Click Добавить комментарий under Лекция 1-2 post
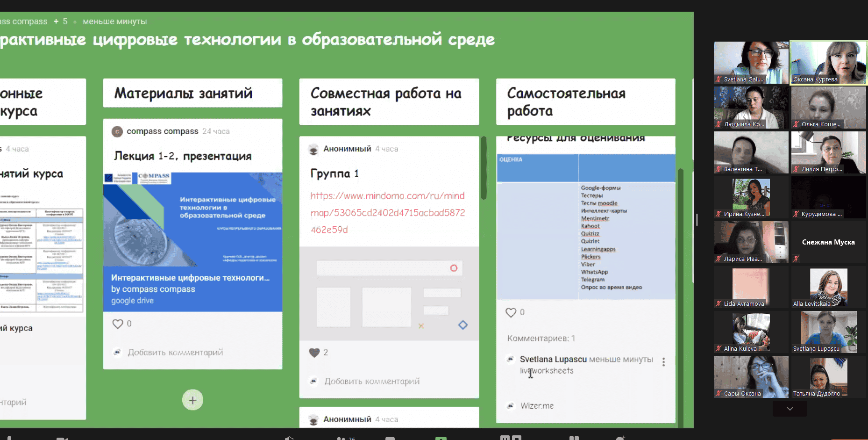Screen dimensions: 868x440 (x=175, y=353)
